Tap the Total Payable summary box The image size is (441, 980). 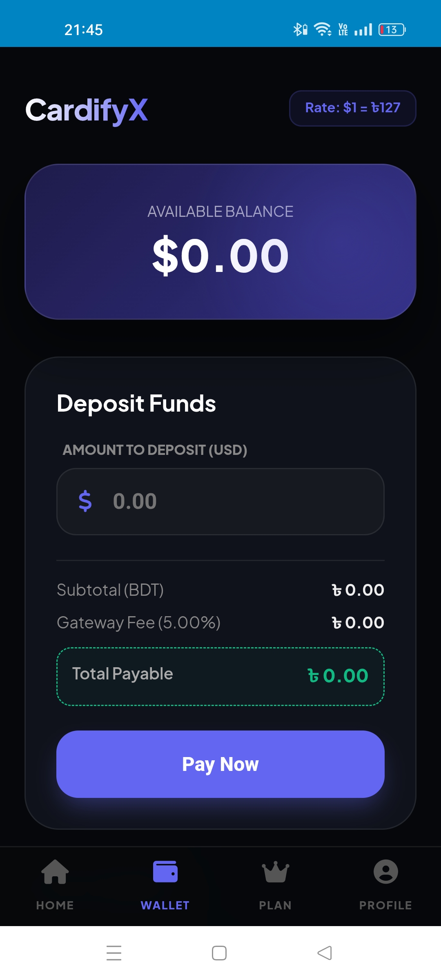pyautogui.click(x=220, y=676)
